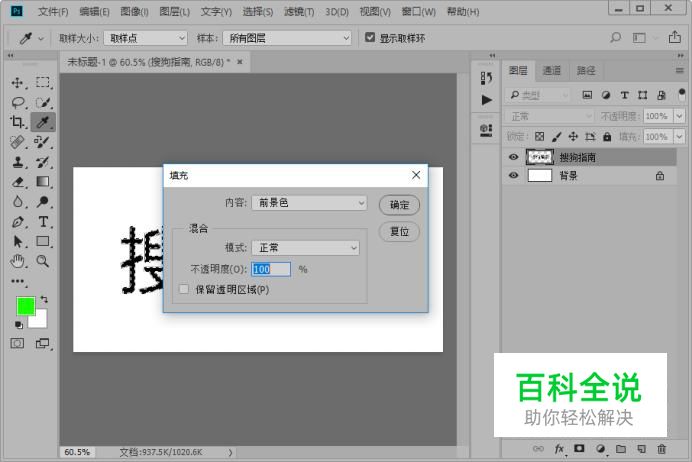This screenshot has height=462, width=692.
Task: Select the Eyedropper tool in toolbox
Action: click(x=43, y=122)
